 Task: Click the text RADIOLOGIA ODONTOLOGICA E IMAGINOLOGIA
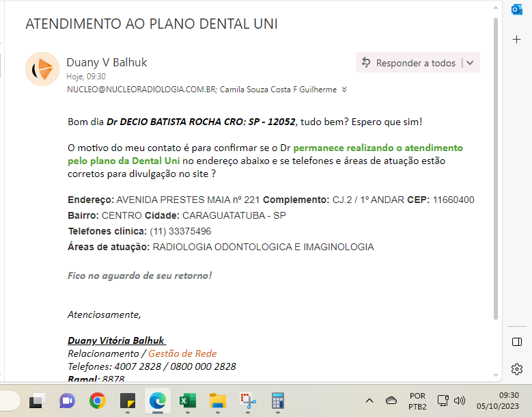tap(264, 247)
